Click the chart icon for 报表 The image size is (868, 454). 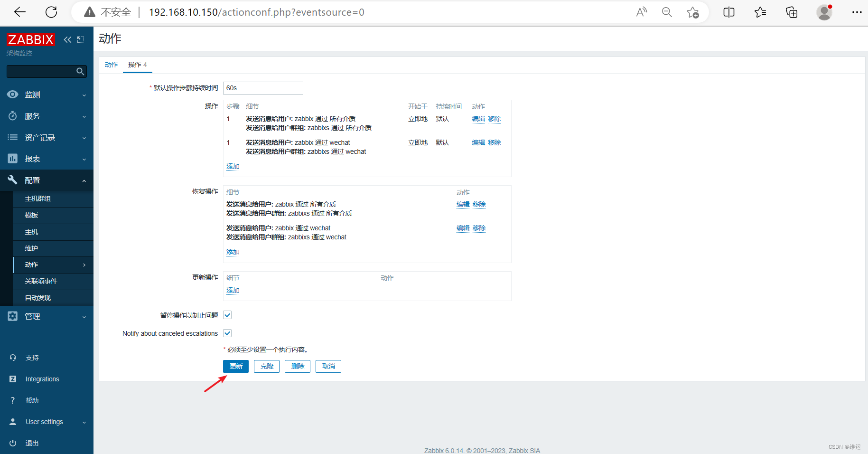13,159
